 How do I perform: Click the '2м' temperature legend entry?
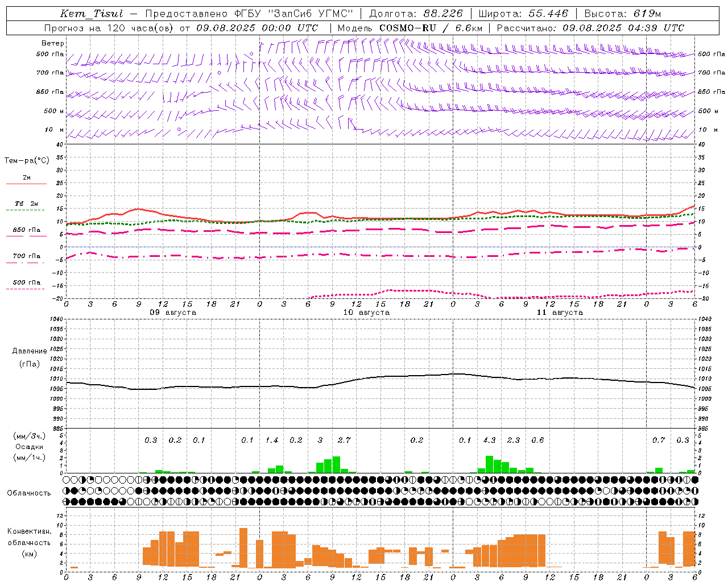point(27,177)
